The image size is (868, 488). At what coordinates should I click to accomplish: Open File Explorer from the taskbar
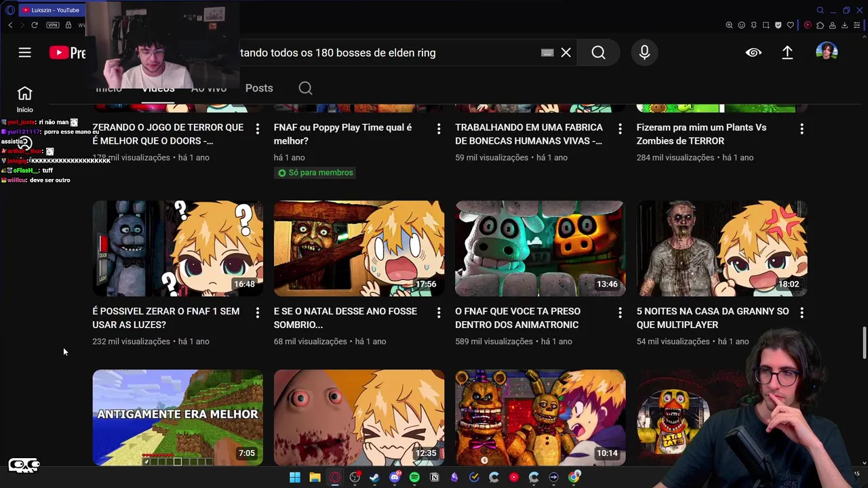[x=315, y=477]
